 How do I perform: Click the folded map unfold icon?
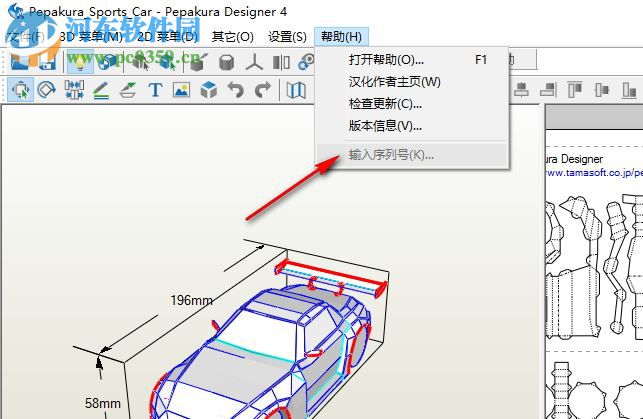click(x=296, y=90)
